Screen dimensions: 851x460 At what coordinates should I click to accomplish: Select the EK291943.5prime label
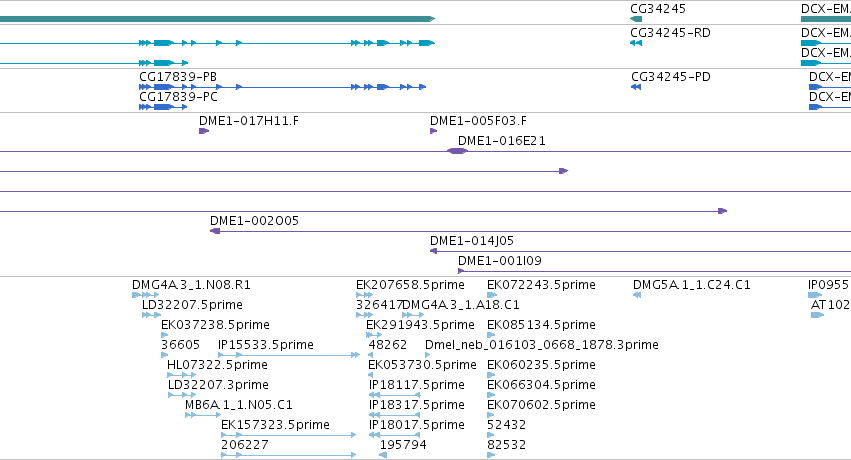[420, 325]
